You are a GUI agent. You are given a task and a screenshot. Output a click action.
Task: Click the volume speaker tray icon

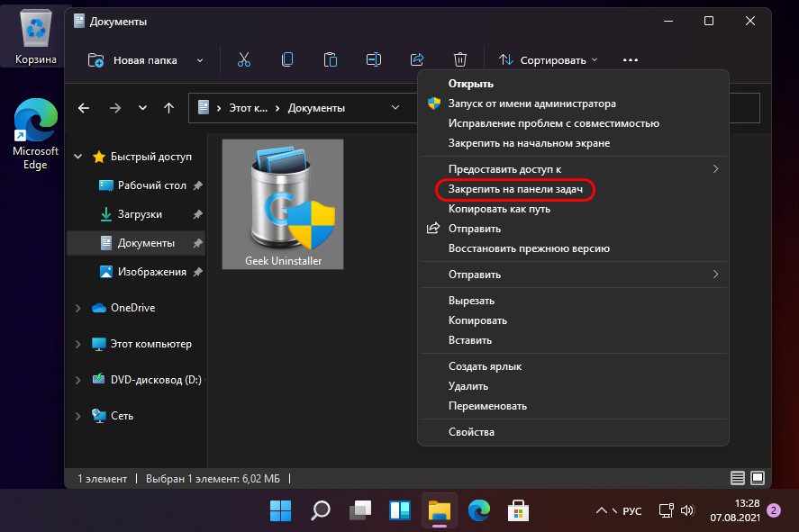(687, 510)
